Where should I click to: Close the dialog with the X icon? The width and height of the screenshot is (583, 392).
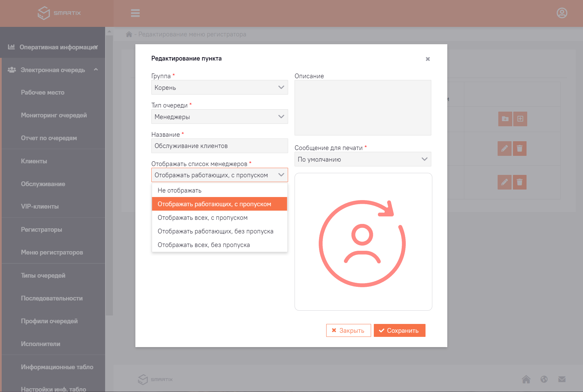click(x=428, y=59)
